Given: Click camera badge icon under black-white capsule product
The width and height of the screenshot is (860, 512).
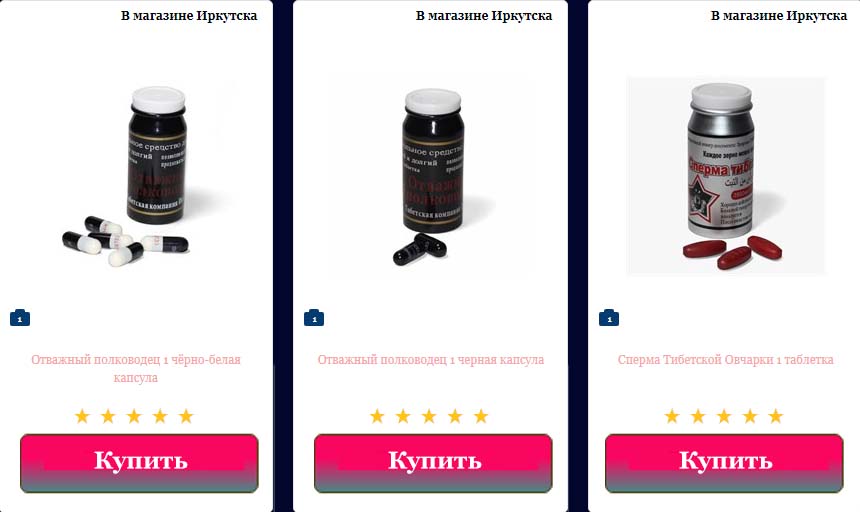Looking at the screenshot, I should click(x=20, y=318).
